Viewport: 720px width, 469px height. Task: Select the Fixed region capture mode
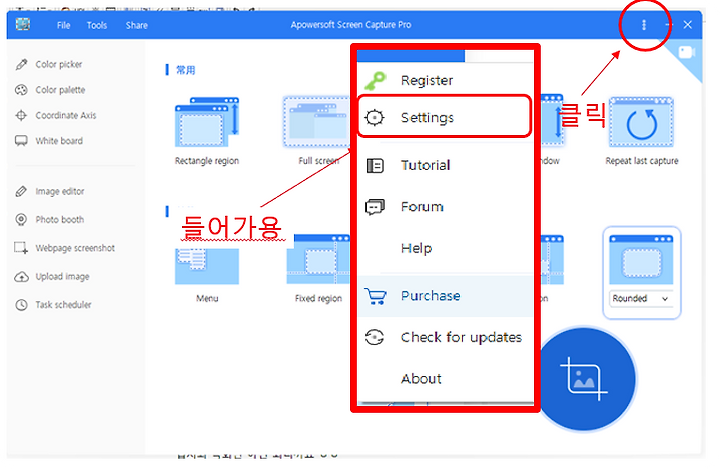click(318, 269)
